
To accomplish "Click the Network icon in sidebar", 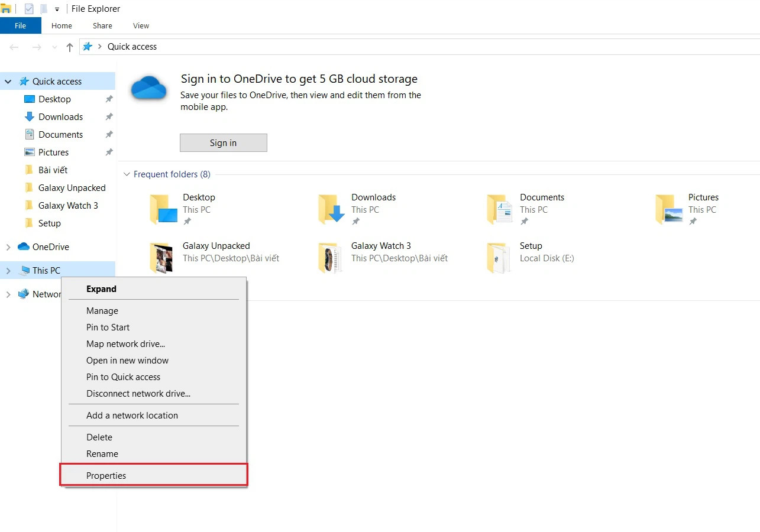I will (x=24, y=294).
